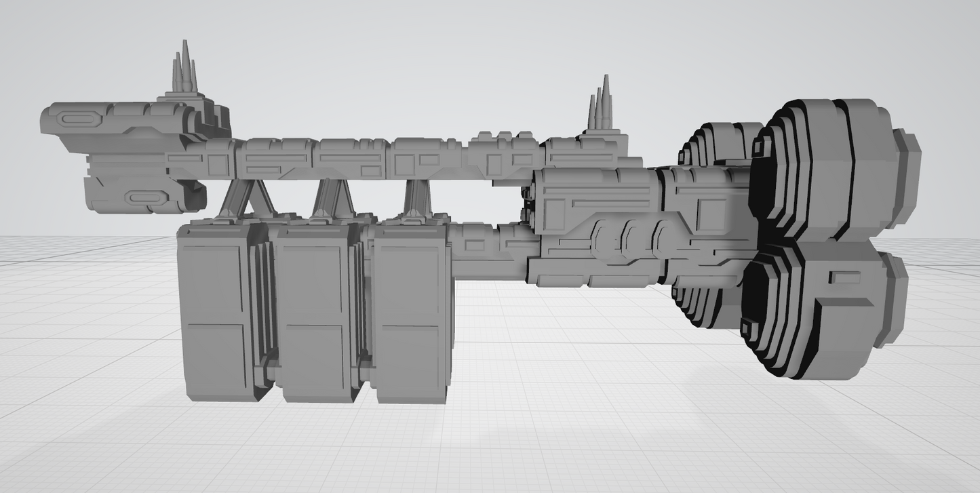Click the oval recess on the lower front hull

(149, 198)
